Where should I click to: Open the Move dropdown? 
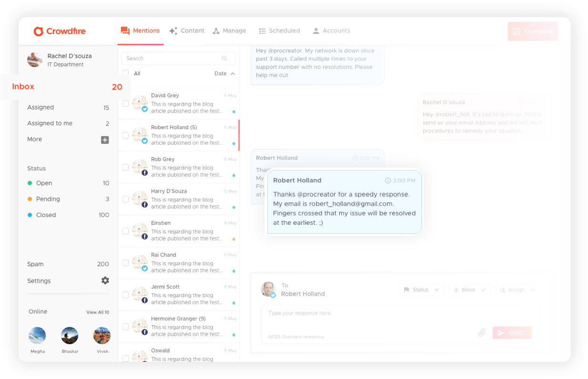(469, 290)
